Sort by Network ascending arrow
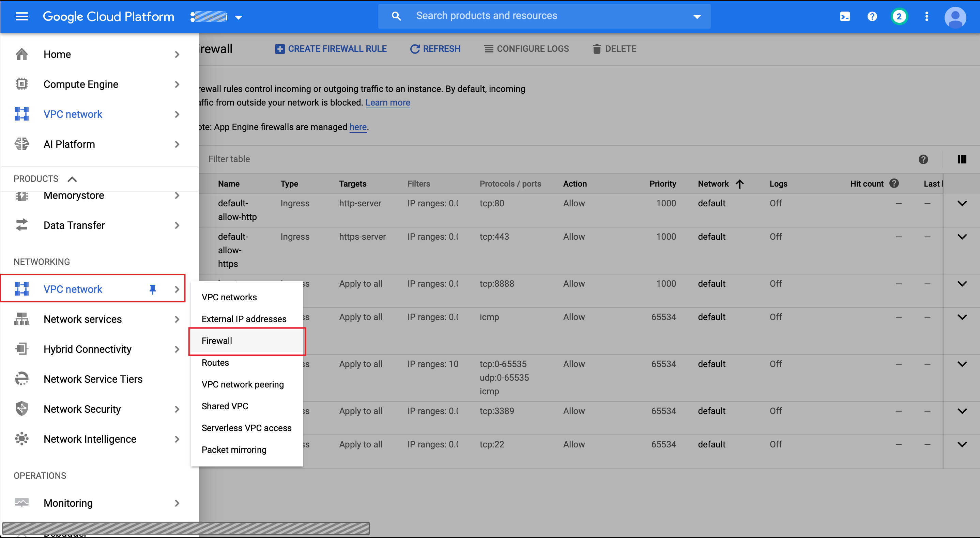Image resolution: width=980 pixels, height=538 pixels. (x=739, y=184)
